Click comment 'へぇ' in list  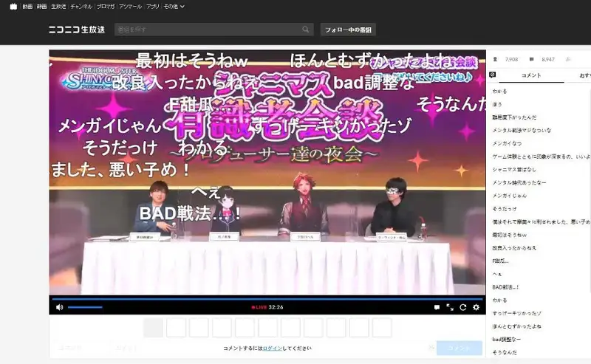click(x=496, y=274)
